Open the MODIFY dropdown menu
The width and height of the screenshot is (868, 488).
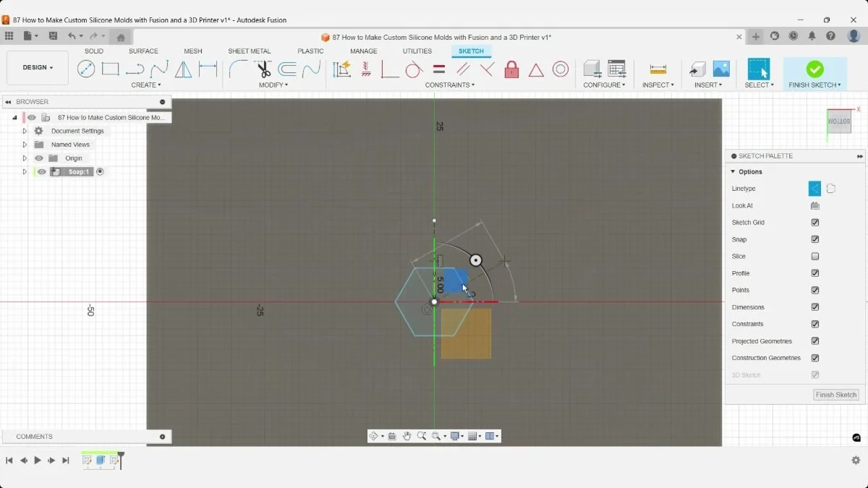pos(273,85)
